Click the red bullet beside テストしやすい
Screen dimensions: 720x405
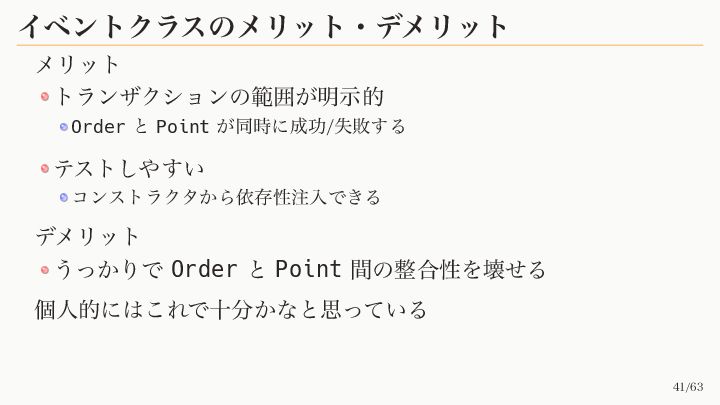(x=45, y=169)
